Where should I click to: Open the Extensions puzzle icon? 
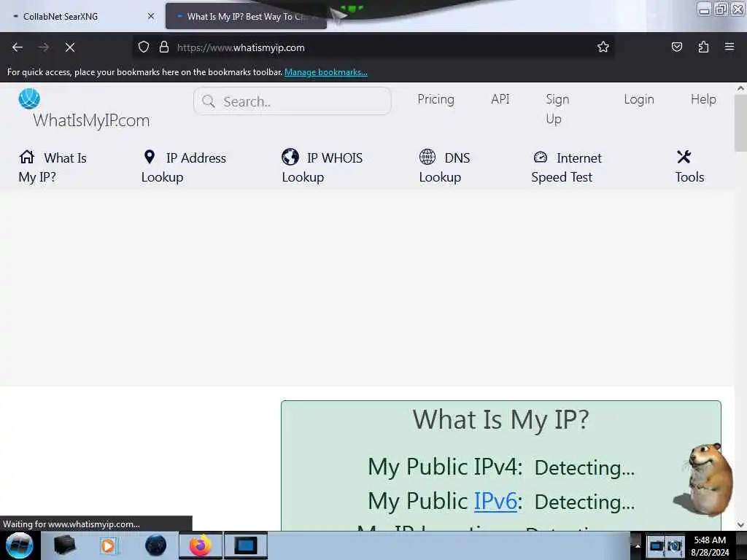click(x=703, y=47)
